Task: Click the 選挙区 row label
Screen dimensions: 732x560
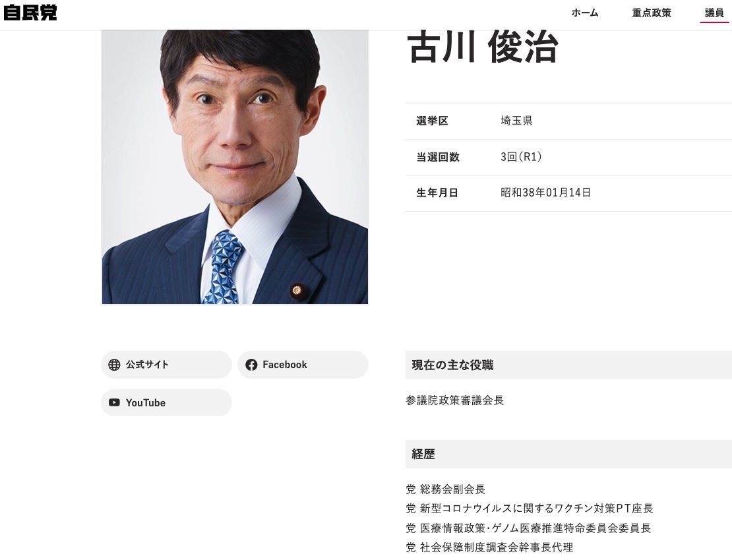Action: click(x=433, y=121)
